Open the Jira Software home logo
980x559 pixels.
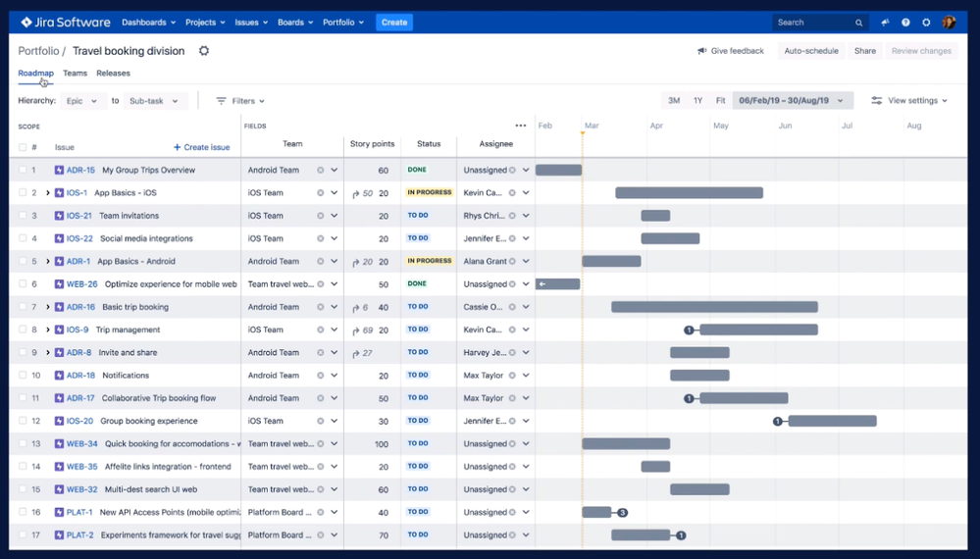[x=65, y=23]
